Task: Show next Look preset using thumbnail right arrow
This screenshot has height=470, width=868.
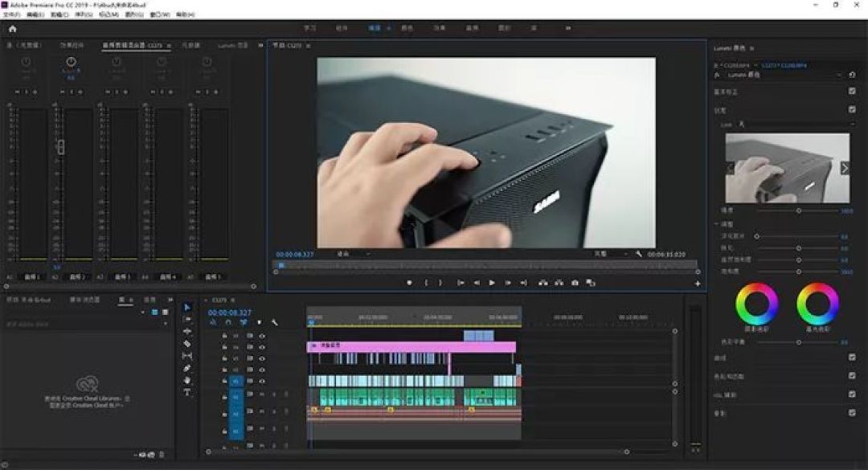Action: click(844, 168)
